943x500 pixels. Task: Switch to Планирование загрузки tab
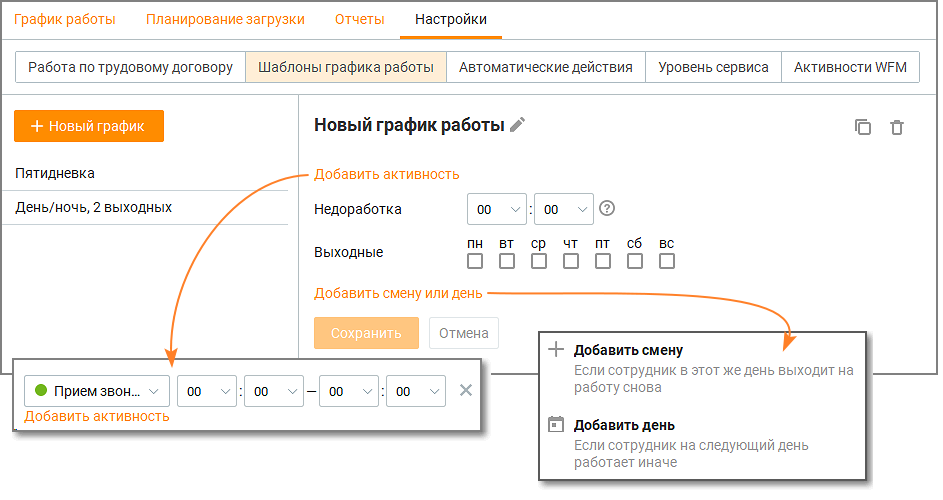225,19
